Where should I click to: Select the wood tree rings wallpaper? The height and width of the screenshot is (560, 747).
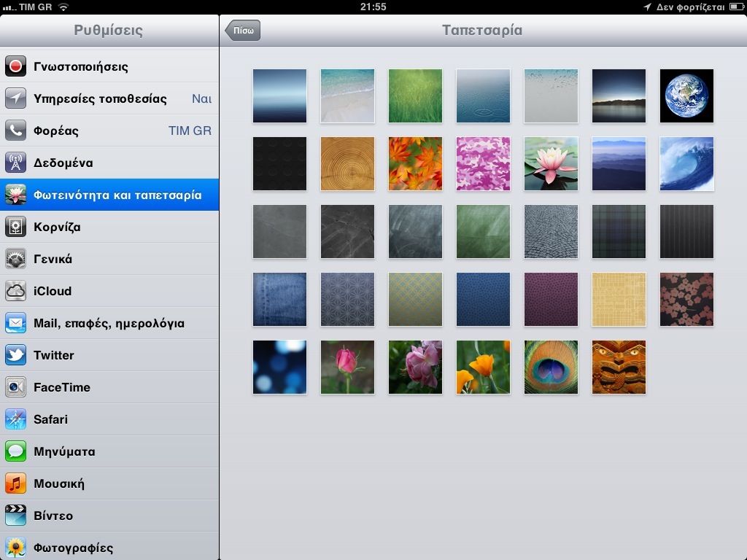tap(347, 164)
